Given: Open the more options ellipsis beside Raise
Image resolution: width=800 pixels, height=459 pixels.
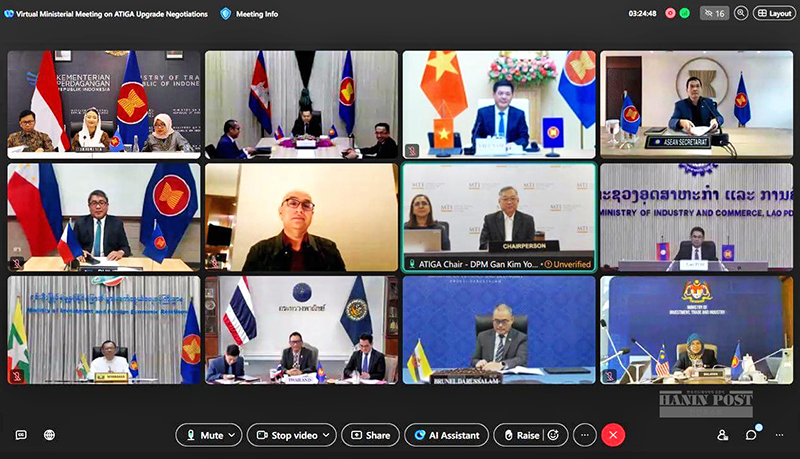Looking at the screenshot, I should 585,435.
